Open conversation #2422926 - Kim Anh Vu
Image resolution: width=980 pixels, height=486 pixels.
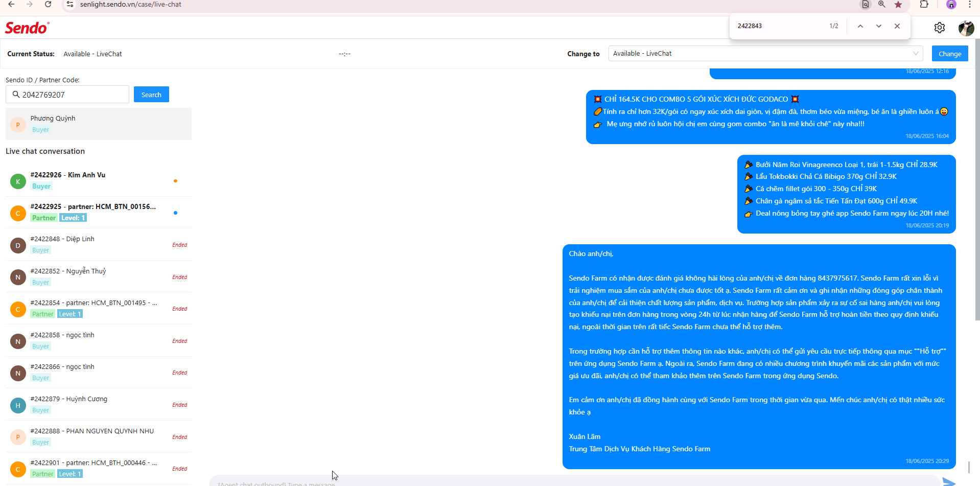pyautogui.click(x=99, y=181)
